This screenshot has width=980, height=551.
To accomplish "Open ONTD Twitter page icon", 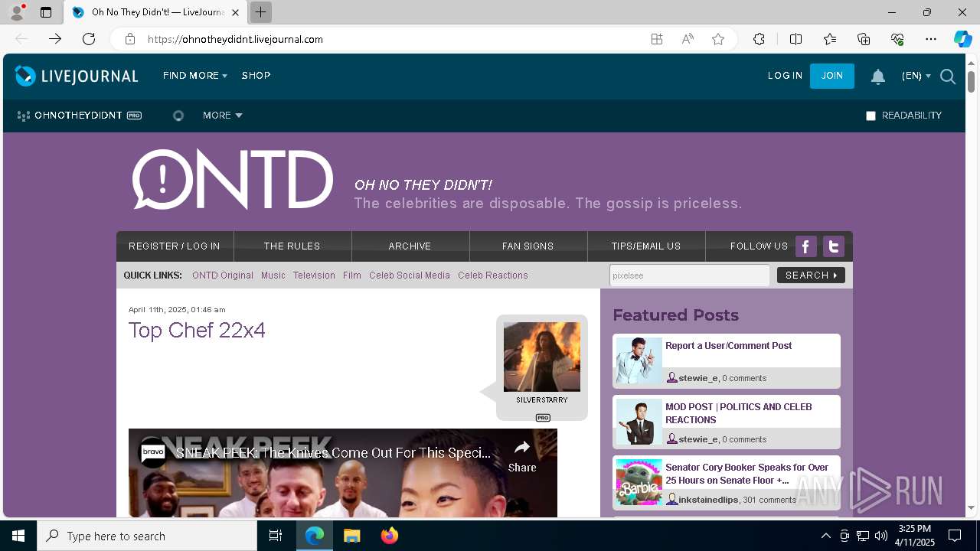I will (833, 246).
